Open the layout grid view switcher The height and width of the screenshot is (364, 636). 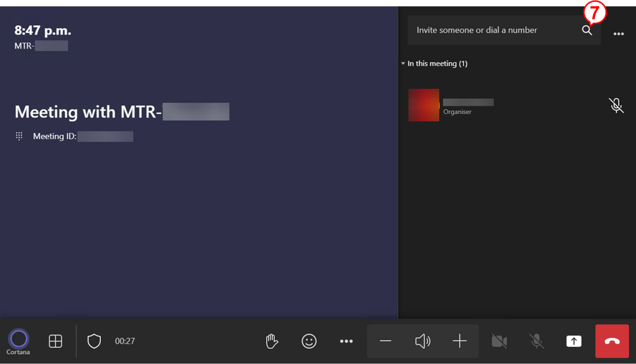pyautogui.click(x=56, y=341)
